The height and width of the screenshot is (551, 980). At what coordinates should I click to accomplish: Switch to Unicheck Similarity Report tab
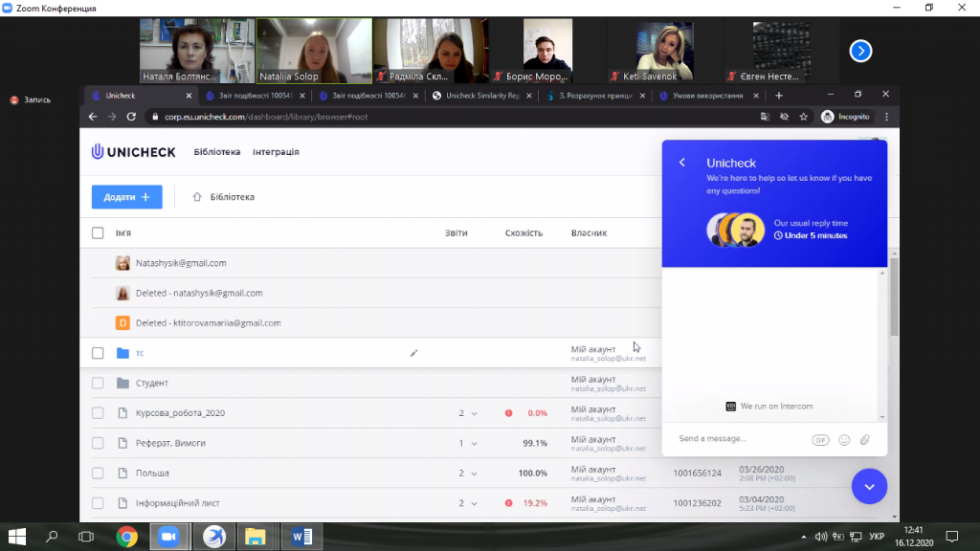(x=481, y=96)
